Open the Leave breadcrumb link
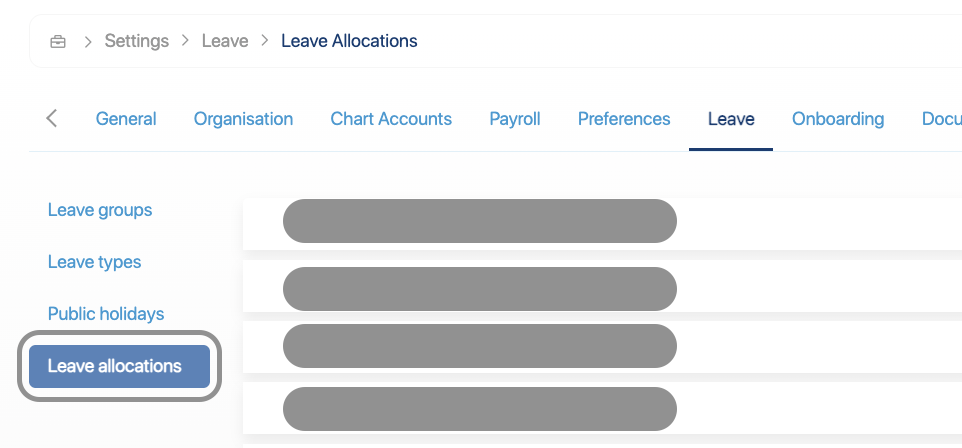The width and height of the screenshot is (962, 448). pos(225,41)
